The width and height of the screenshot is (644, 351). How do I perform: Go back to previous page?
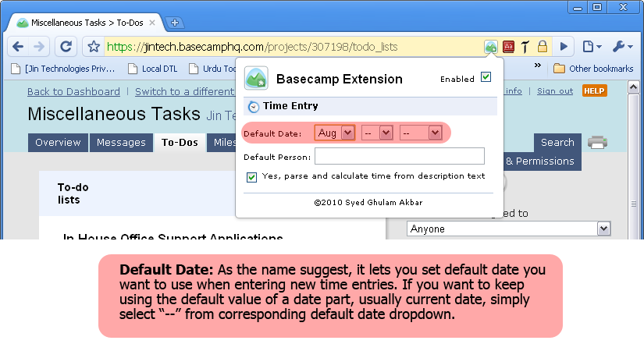click(18, 46)
